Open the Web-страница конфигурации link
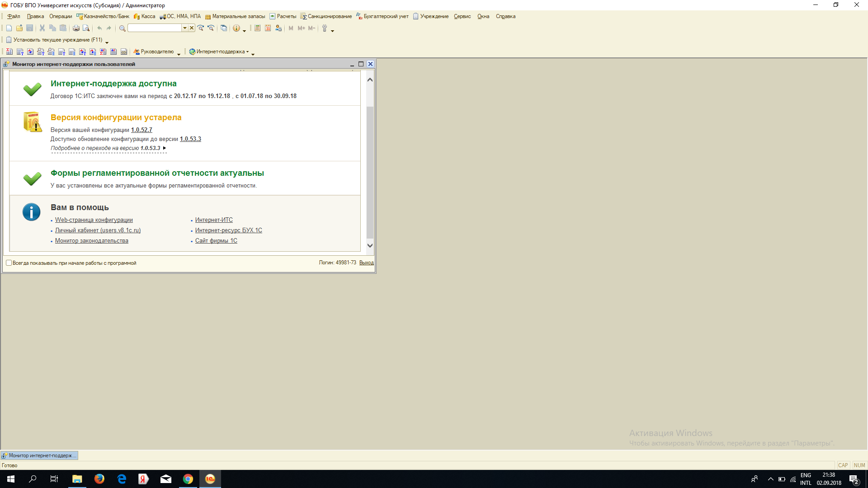 [94, 220]
